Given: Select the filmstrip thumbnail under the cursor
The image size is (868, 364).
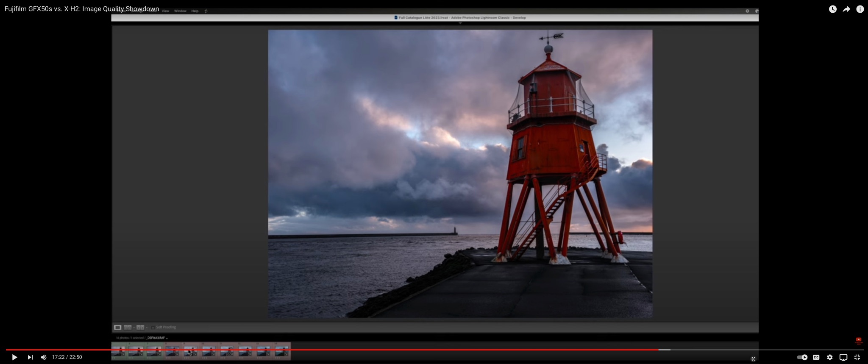Looking at the screenshot, I should pyautogui.click(x=191, y=351).
